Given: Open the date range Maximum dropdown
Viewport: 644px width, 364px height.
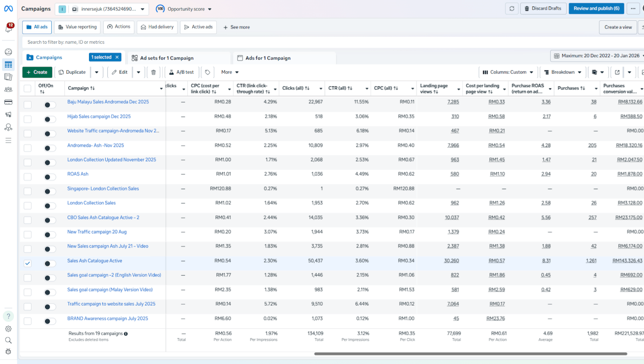Looking at the screenshot, I should [x=598, y=56].
